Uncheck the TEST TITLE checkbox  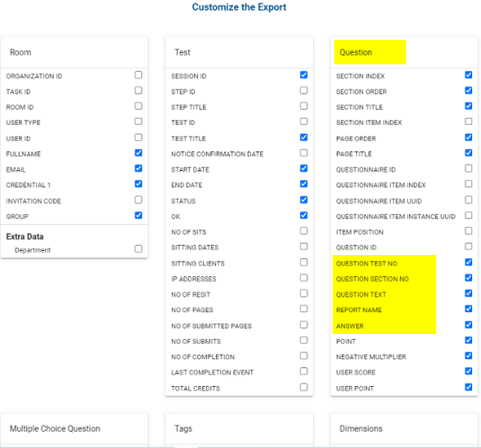pos(304,138)
